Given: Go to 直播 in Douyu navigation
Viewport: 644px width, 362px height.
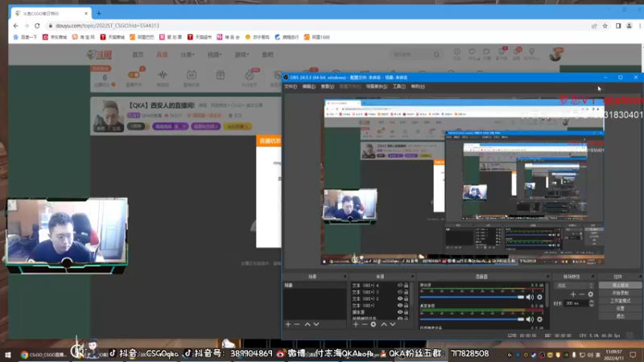Looking at the screenshot, I should (x=162, y=55).
